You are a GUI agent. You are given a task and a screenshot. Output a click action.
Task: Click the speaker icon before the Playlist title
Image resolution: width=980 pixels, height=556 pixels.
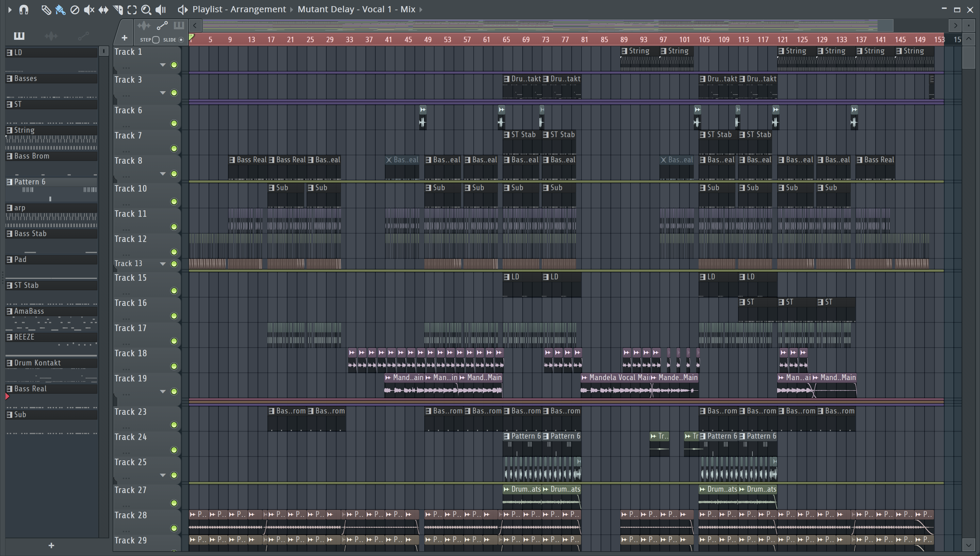[182, 10]
